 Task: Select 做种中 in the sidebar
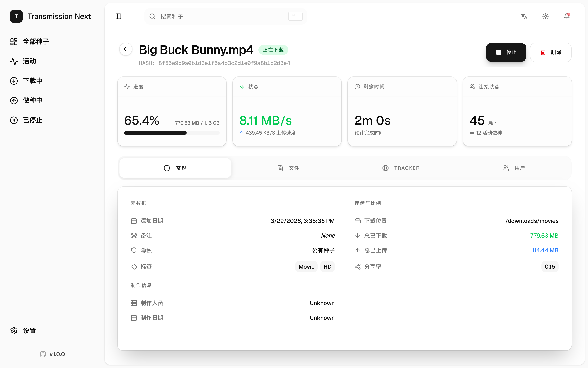pyautogui.click(x=52, y=101)
